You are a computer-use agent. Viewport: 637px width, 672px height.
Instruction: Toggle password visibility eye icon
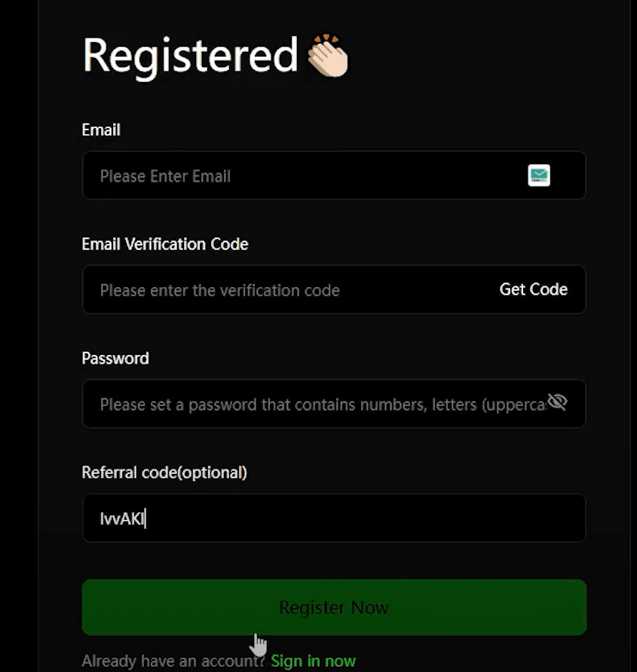(557, 402)
